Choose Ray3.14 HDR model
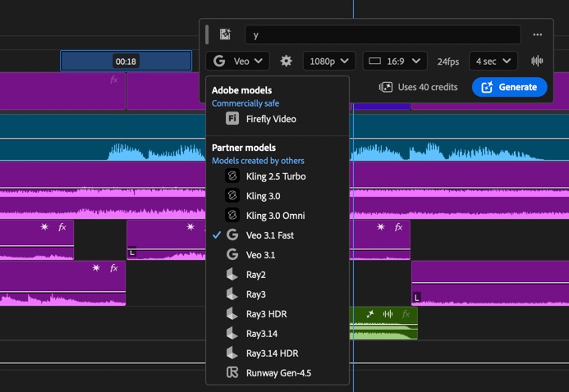Viewport: 569px width, 392px height. coord(278,353)
